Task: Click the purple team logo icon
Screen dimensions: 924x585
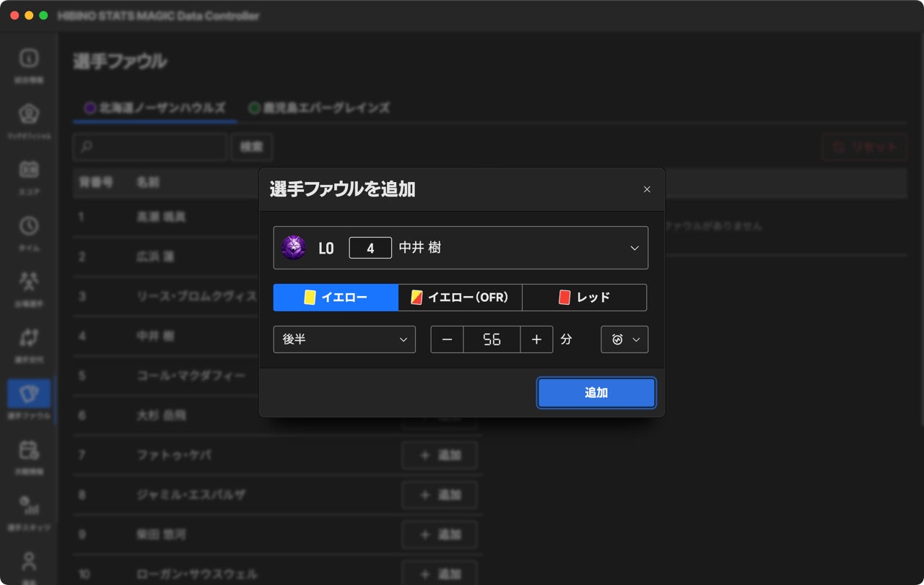Action: (x=294, y=248)
